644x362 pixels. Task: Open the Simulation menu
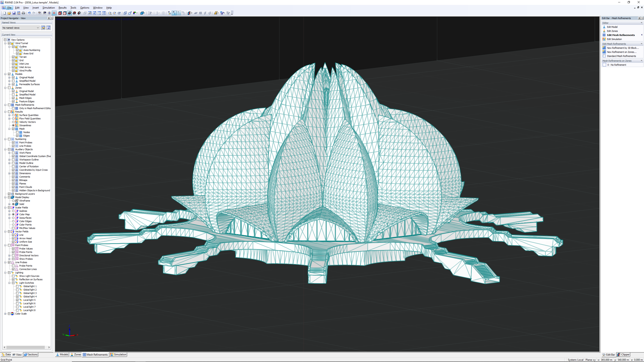pyautogui.click(x=49, y=7)
